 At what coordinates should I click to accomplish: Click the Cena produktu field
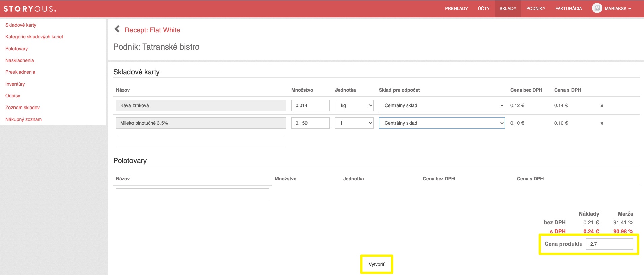610,244
